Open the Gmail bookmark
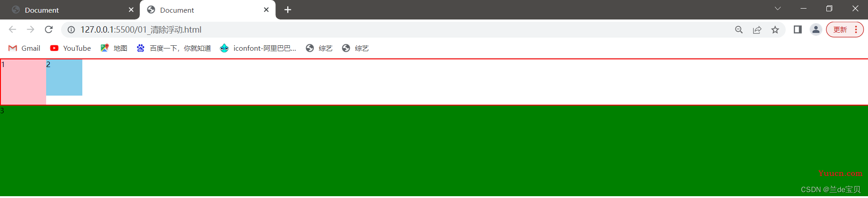868x198 pixels. coord(24,48)
